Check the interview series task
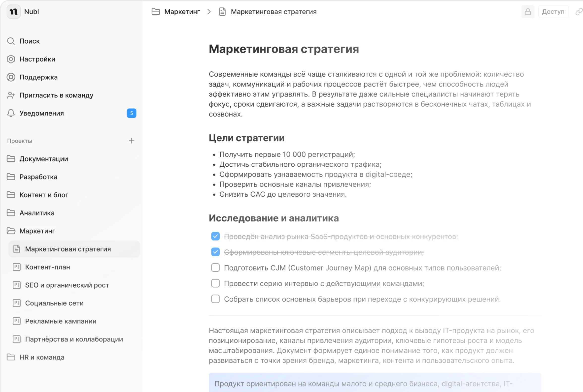The height and width of the screenshot is (392, 583). 215,283
